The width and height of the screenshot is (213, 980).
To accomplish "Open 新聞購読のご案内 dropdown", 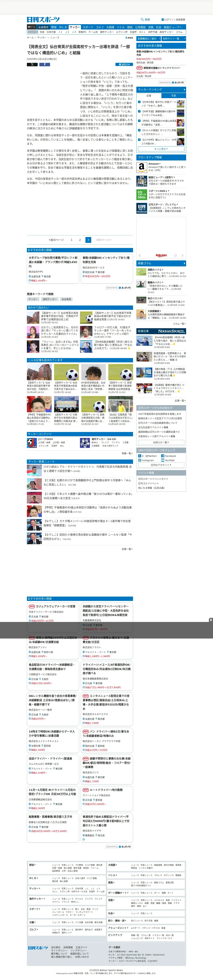I will [x=149, y=38].
